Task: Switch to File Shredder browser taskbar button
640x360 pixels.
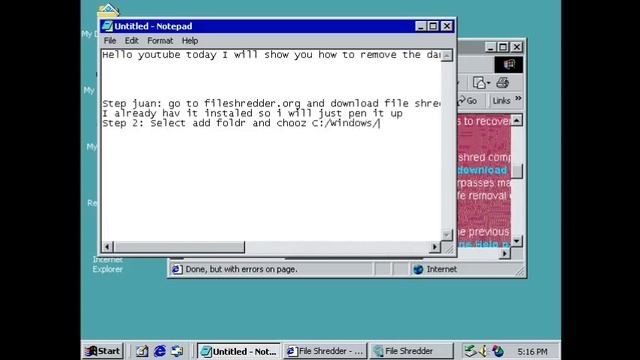Action: 324,351
